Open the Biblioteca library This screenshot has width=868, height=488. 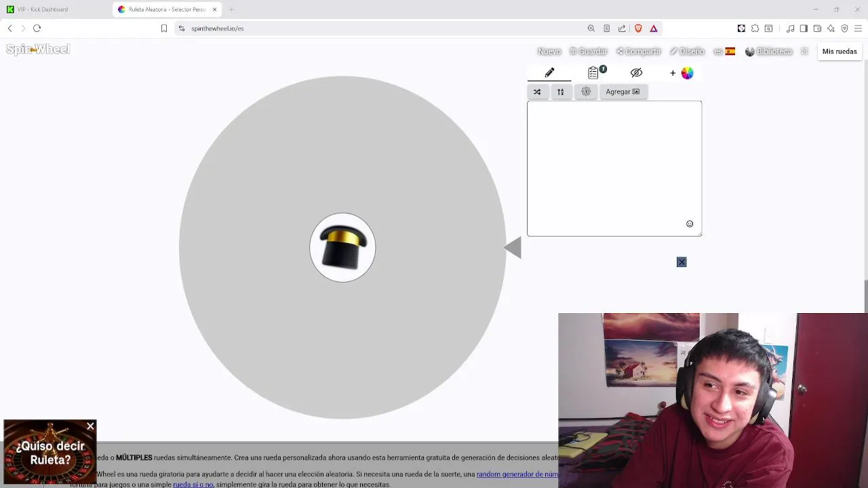[768, 52]
